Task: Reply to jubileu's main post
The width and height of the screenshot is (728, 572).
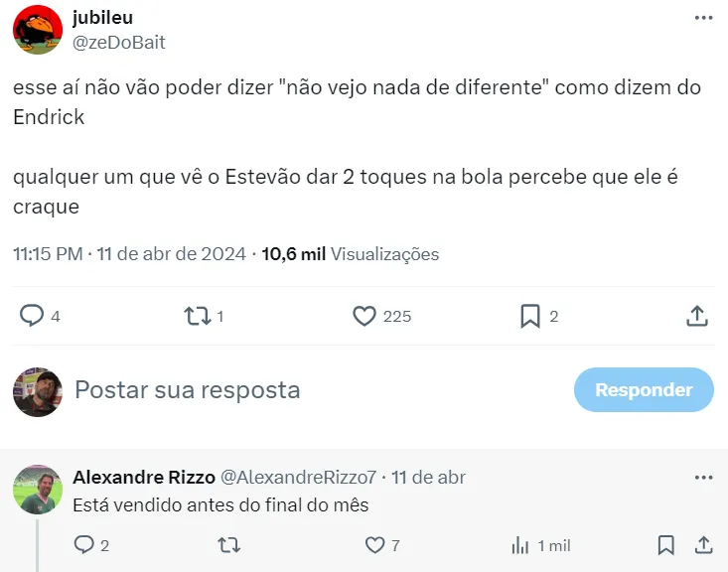Action: tap(33, 316)
